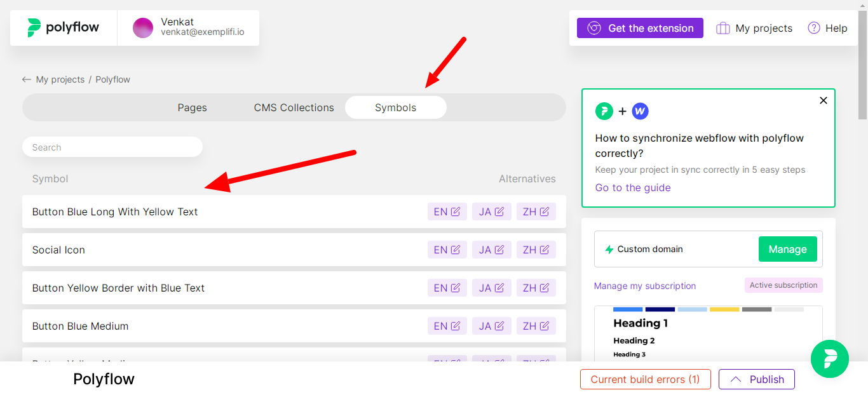Open the style guide thumbnail preview
The image size is (868, 397).
(x=709, y=333)
